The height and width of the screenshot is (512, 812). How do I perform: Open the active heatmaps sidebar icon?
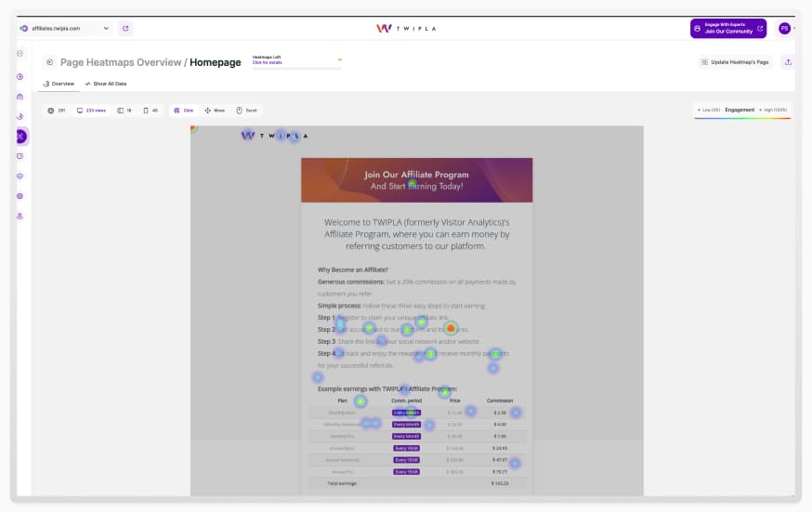(20, 137)
